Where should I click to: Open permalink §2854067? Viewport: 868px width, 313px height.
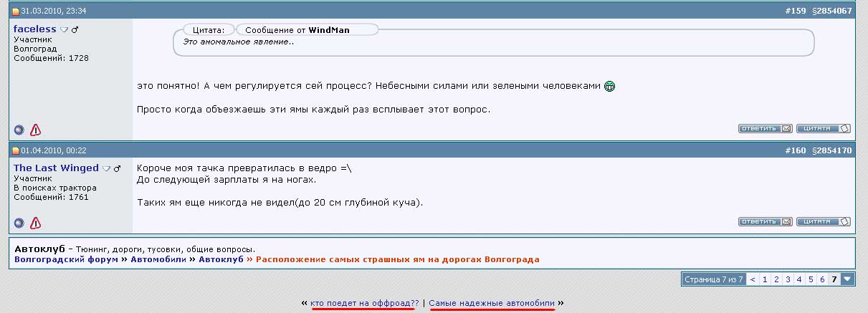(831, 11)
